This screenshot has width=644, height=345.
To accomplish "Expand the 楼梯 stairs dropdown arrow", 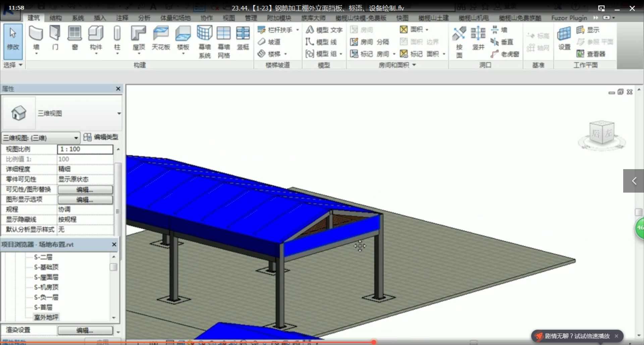I will (285, 54).
